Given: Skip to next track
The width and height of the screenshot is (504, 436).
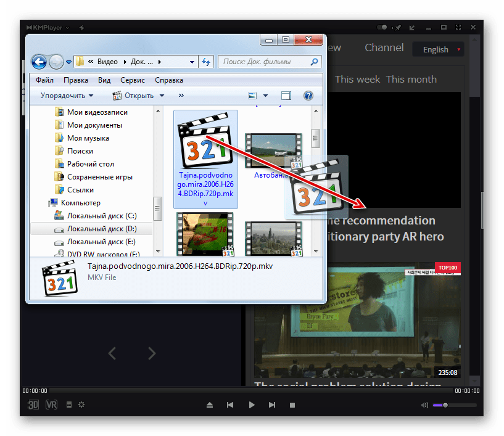Looking at the screenshot, I should [272, 405].
